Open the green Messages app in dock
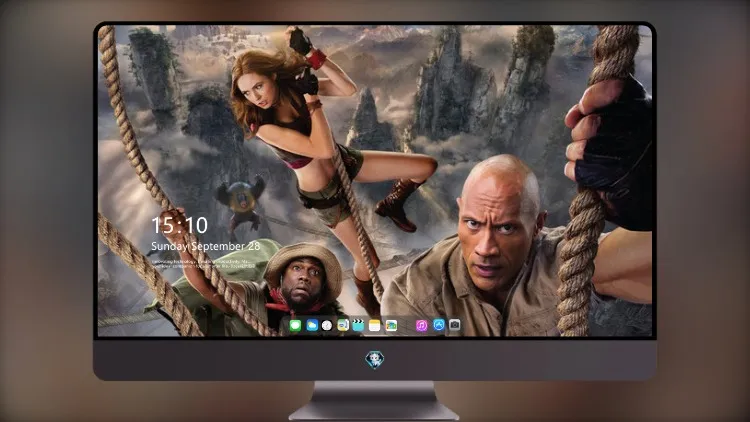 (x=295, y=325)
